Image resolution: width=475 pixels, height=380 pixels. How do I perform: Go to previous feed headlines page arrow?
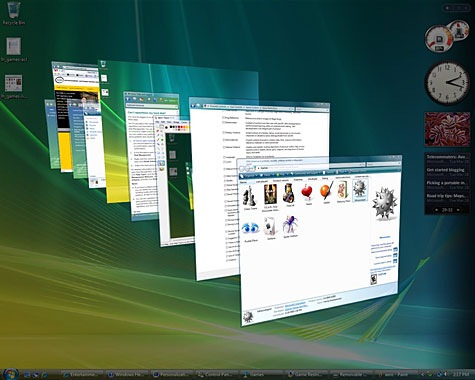(437, 210)
